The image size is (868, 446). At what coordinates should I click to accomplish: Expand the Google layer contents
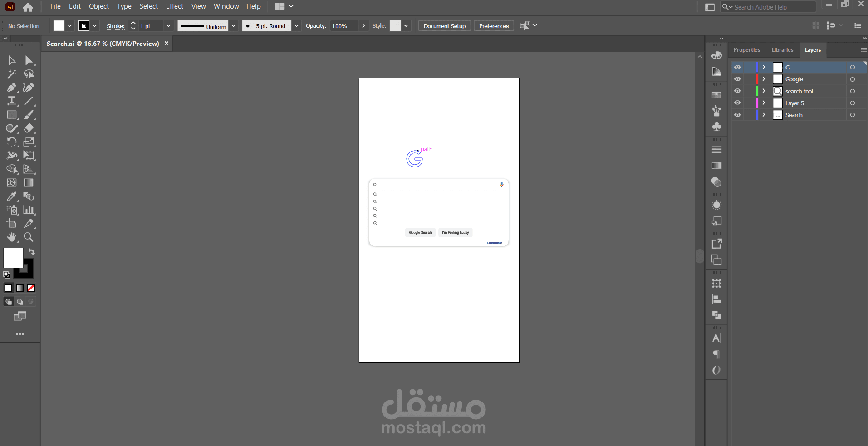click(x=764, y=79)
